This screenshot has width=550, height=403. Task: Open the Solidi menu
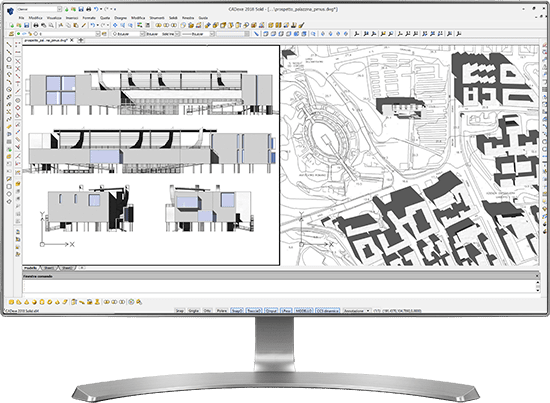173,18
